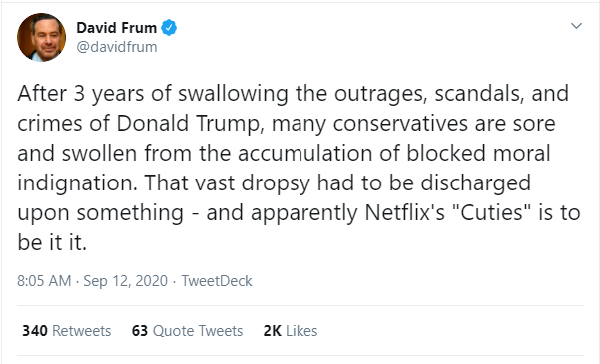Click the word "dropsy" in the tweet
The width and height of the screenshot is (600, 364).
276,183
